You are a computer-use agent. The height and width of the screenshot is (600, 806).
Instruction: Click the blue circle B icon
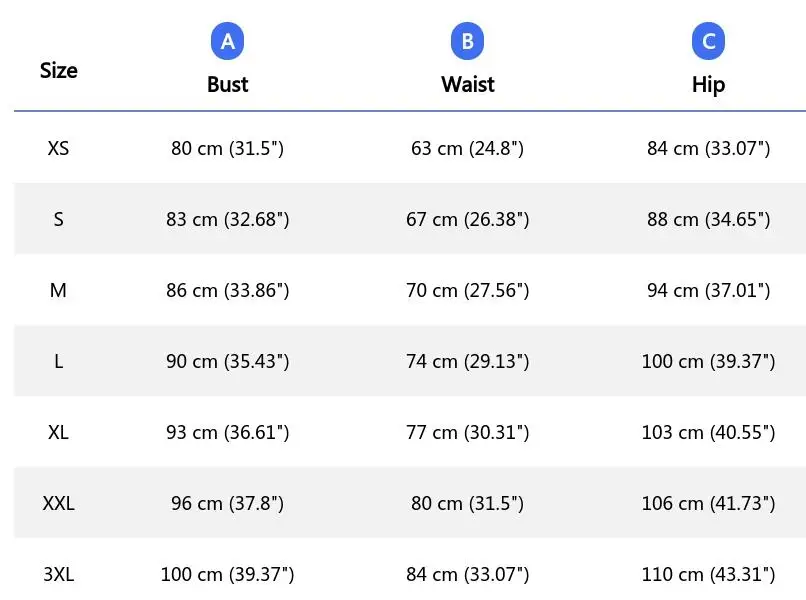(x=468, y=41)
